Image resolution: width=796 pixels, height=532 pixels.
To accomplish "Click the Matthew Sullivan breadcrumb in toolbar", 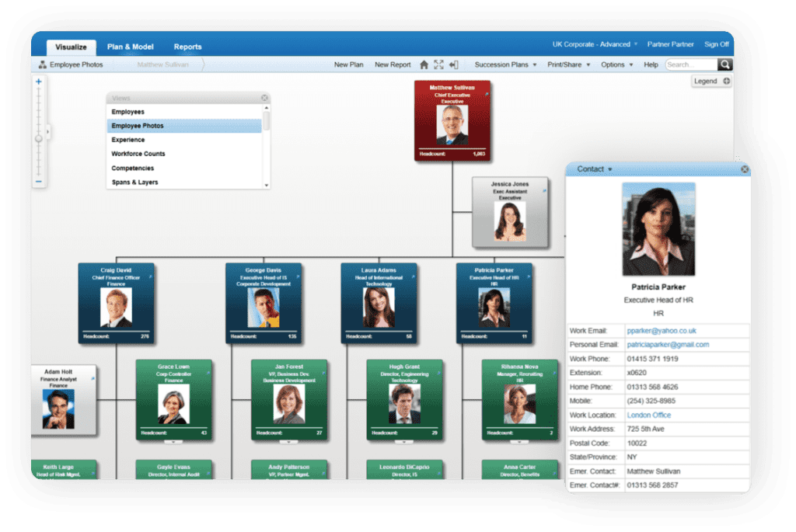I will pyautogui.click(x=162, y=65).
